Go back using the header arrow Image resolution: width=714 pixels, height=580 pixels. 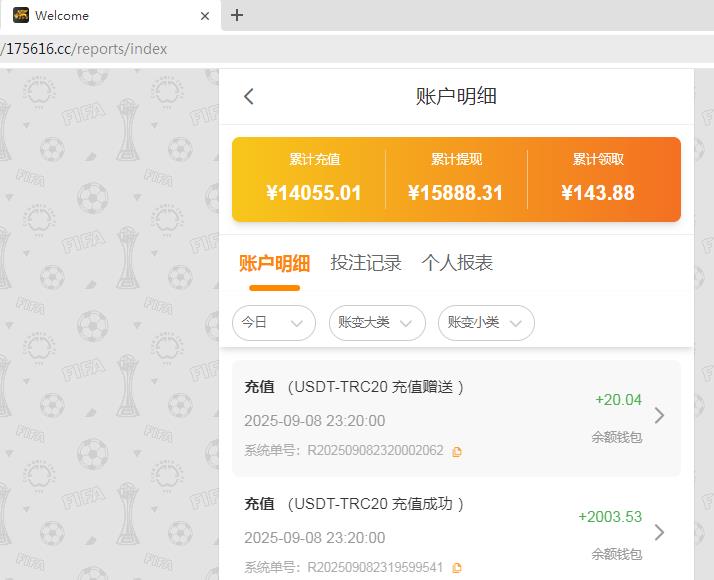pos(249,96)
